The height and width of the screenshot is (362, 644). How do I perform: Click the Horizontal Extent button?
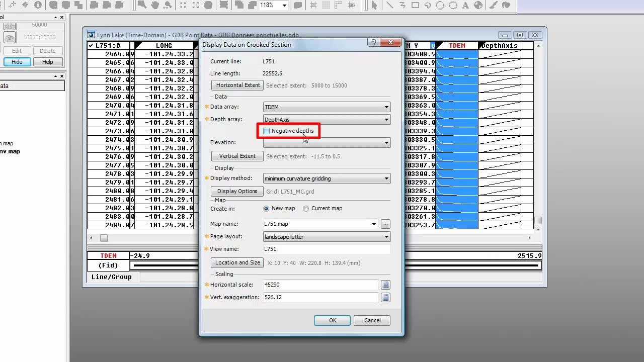pyautogui.click(x=237, y=85)
